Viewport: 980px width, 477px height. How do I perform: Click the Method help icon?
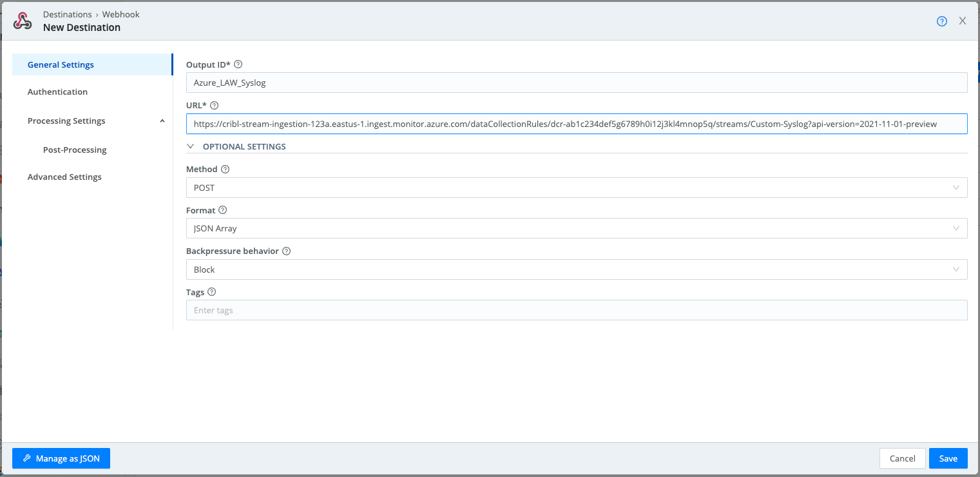pyautogui.click(x=224, y=169)
